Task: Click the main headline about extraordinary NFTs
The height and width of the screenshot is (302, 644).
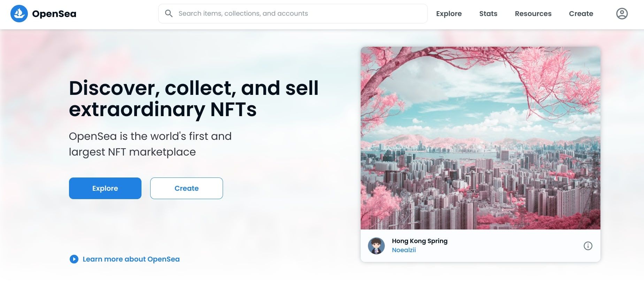Action: tap(193, 98)
